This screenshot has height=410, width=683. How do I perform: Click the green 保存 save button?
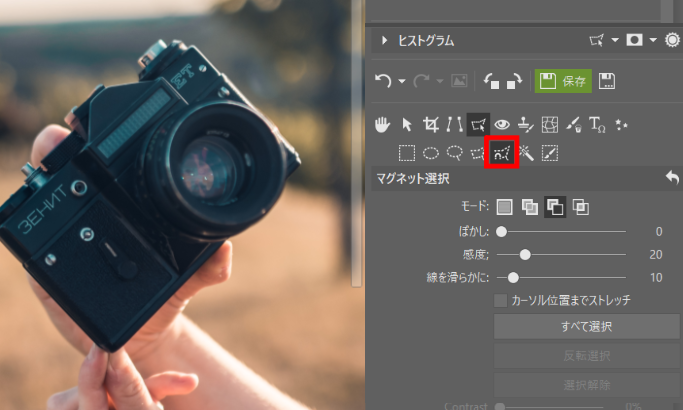point(563,81)
